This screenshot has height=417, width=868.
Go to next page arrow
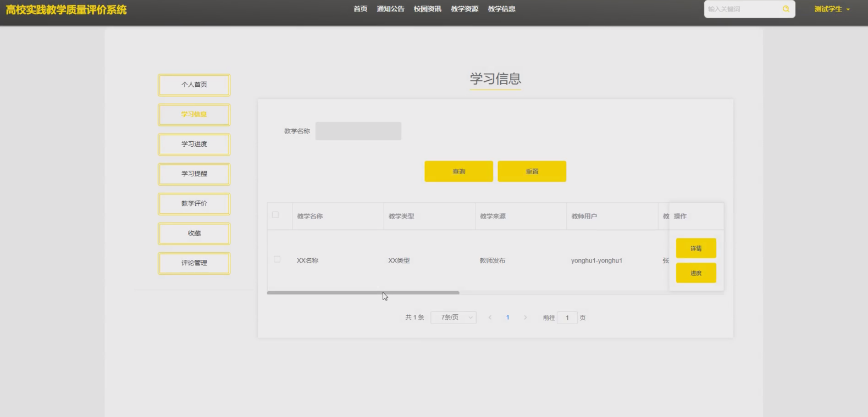525,318
